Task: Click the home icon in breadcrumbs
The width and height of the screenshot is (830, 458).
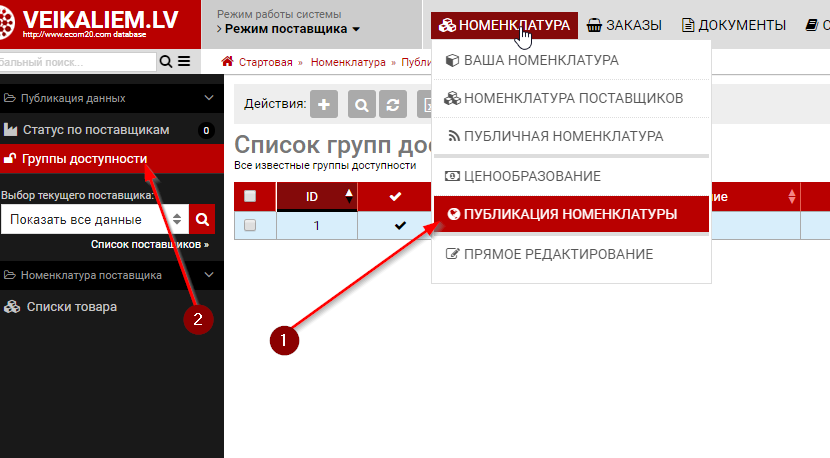Action: coord(227,62)
